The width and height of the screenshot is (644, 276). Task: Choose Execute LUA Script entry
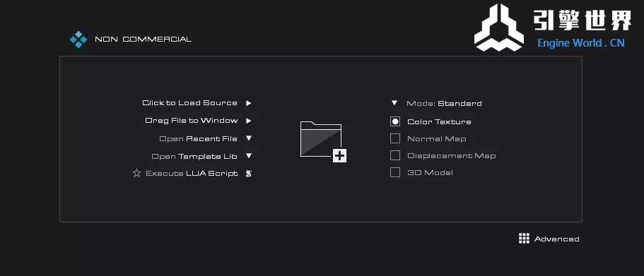[x=192, y=174]
